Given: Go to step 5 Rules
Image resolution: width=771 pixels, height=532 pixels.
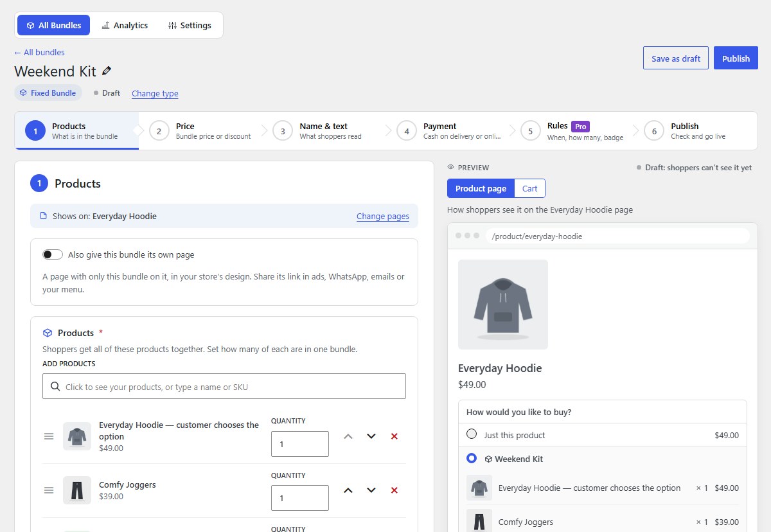Looking at the screenshot, I should point(572,131).
